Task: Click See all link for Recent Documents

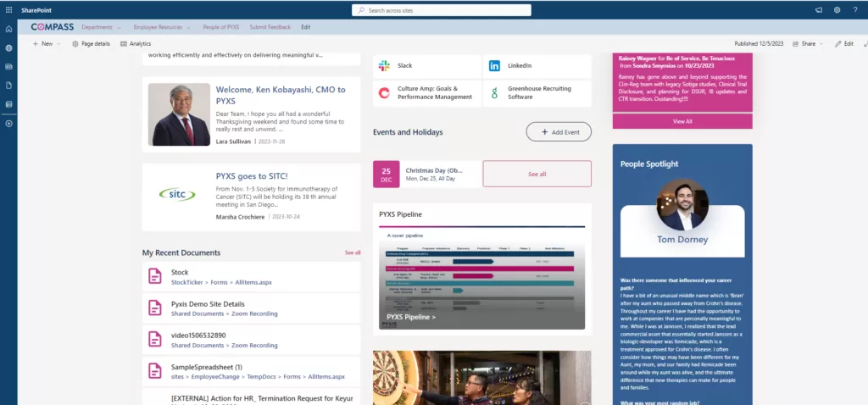Action: (x=352, y=252)
